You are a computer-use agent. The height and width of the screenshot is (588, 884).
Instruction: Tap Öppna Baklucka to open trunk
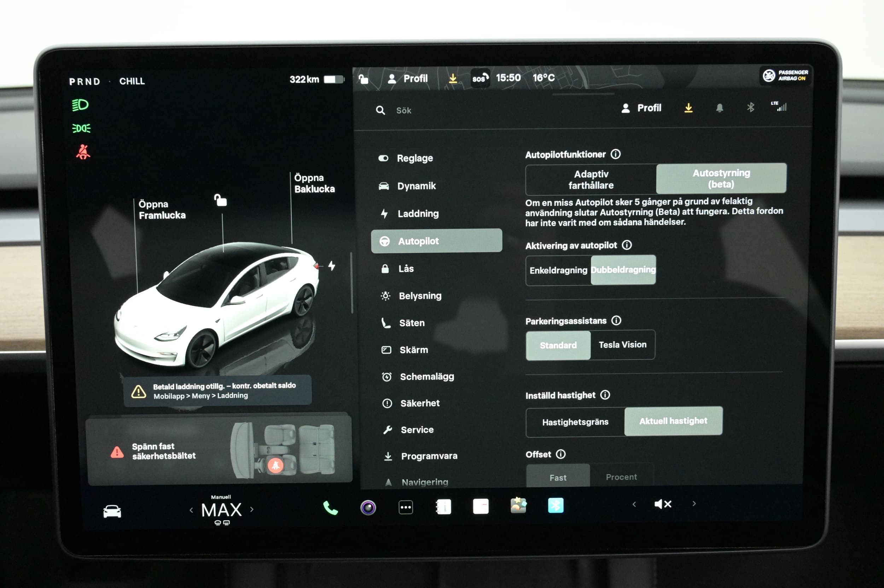point(314,184)
